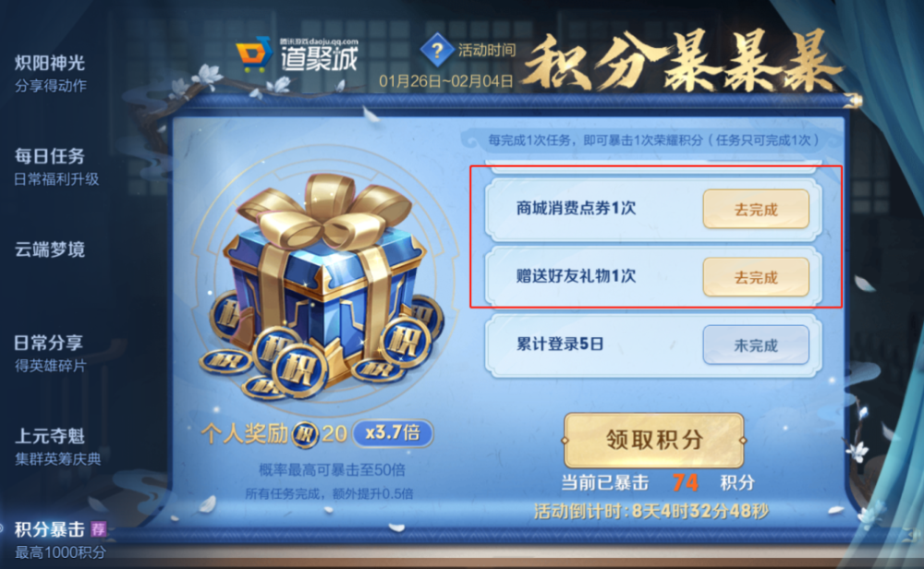Go to the 日常分享 section
Screen dimensions: 924x569
click(51, 354)
